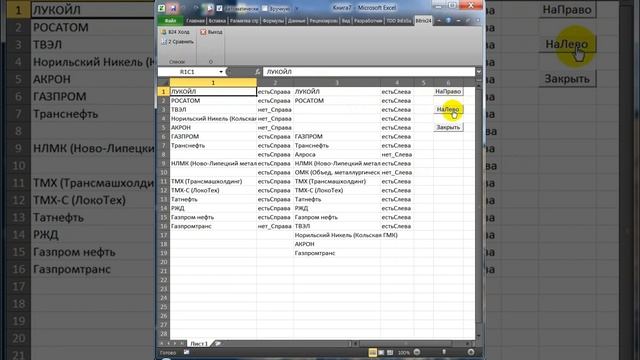Select background cell with Транснефть in row 7
The image size is (640, 360).
(x=93, y=114)
